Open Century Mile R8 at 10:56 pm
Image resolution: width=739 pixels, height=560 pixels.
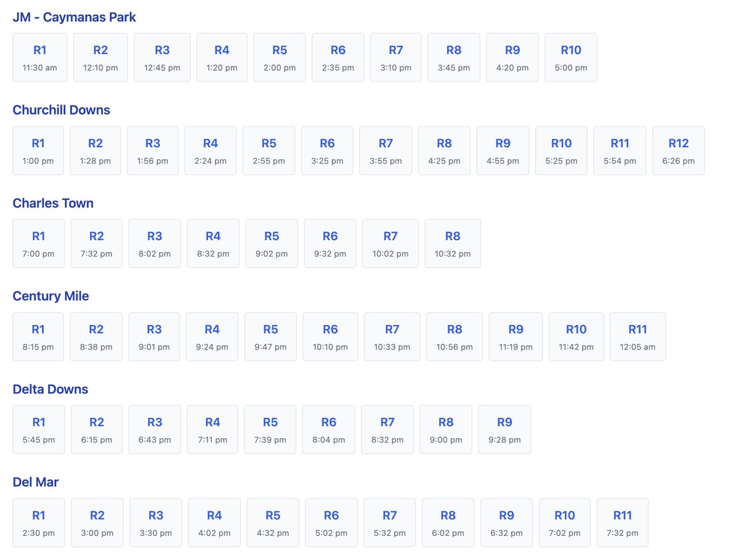coord(454,337)
